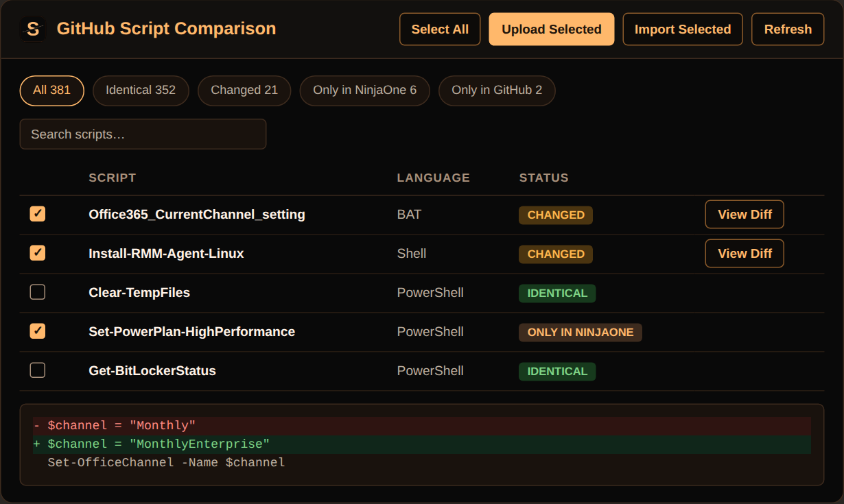844x504 pixels.
Task: Click the LANGUAGE column header
Action: click(x=434, y=178)
